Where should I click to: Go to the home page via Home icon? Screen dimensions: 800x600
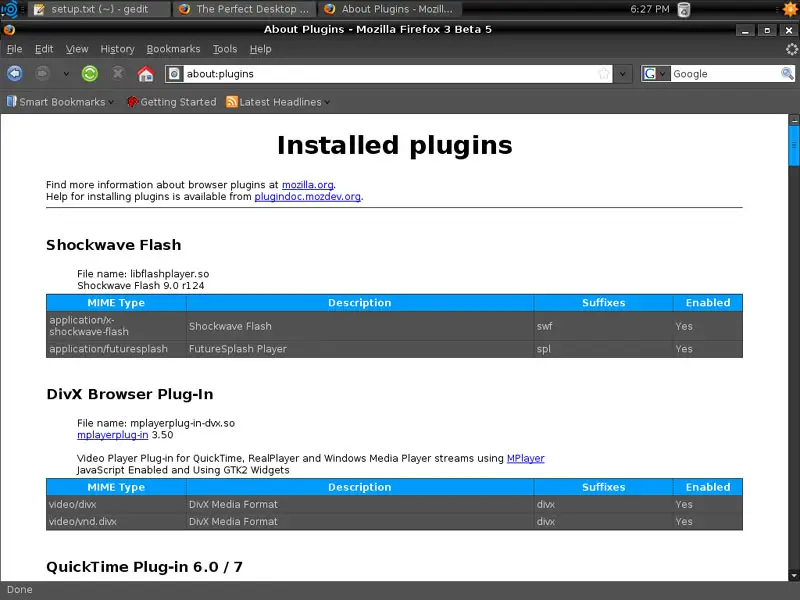(x=145, y=73)
